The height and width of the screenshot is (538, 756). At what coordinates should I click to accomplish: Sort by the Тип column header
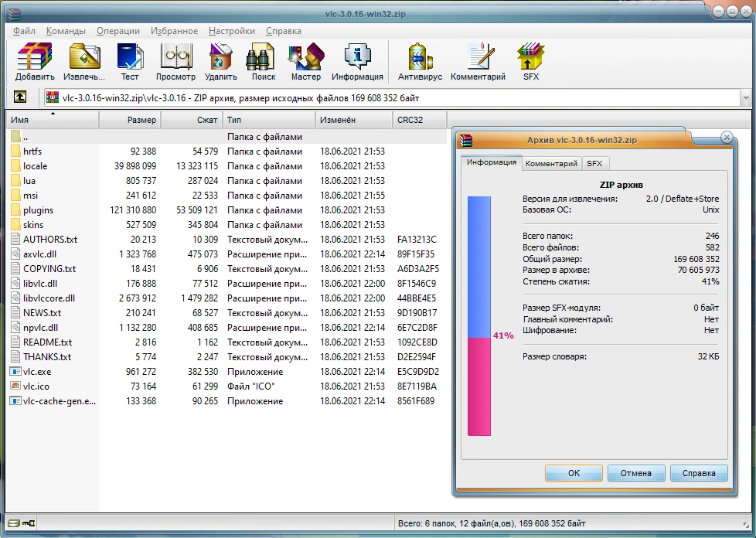point(269,120)
